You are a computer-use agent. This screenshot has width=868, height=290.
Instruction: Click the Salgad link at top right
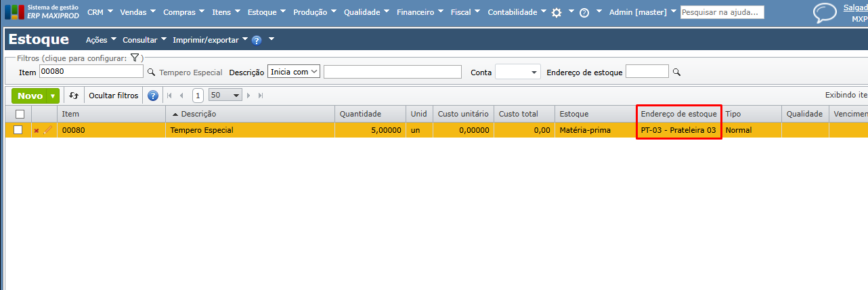coord(855,7)
